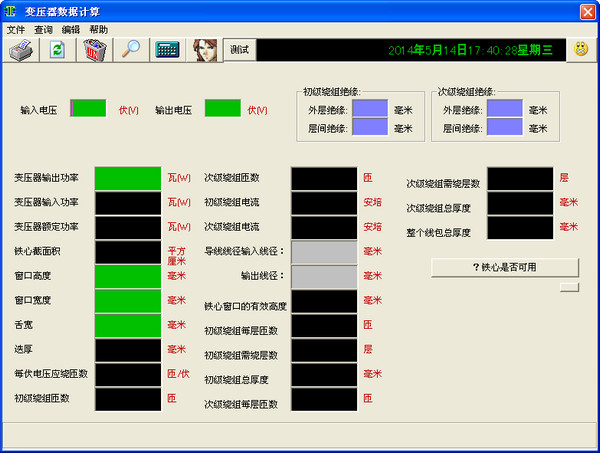Click the 初级绕组每层匝数 result field
The width and height of the screenshot is (600, 453).
click(324, 326)
